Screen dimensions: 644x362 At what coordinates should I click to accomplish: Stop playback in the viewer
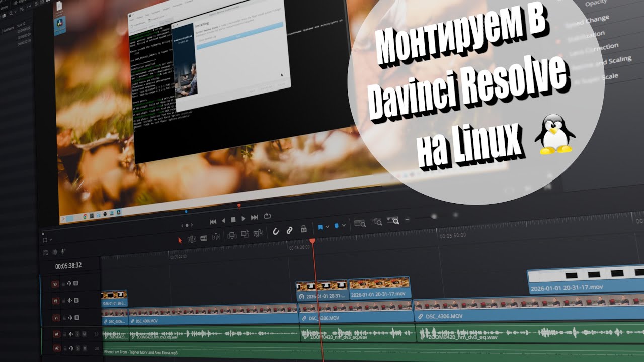[x=233, y=220]
